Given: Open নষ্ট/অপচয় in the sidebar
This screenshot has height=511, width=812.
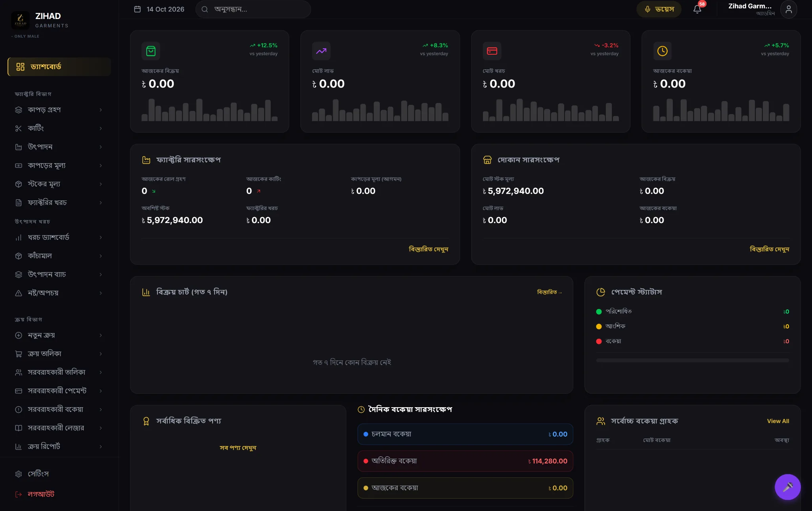Looking at the screenshot, I should click(x=59, y=293).
